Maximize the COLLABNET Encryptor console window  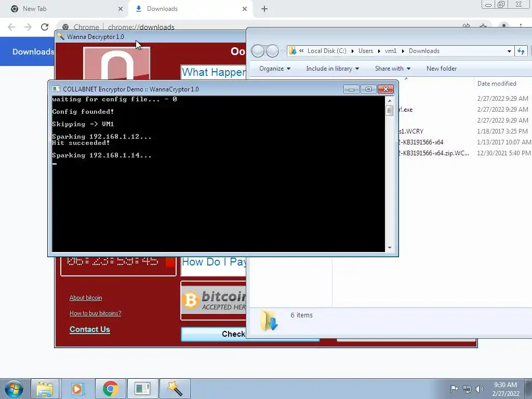pos(368,89)
